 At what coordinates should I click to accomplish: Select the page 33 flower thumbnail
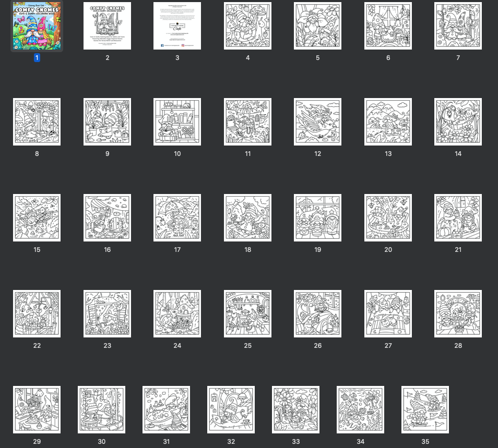[295, 409]
